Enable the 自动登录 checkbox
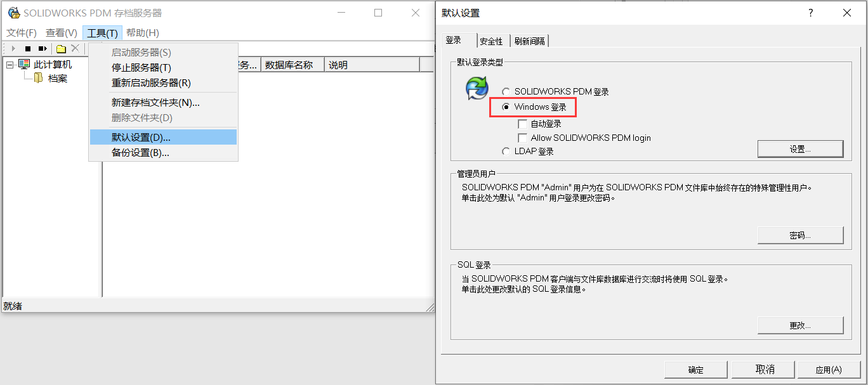The width and height of the screenshot is (868, 385). coord(523,124)
